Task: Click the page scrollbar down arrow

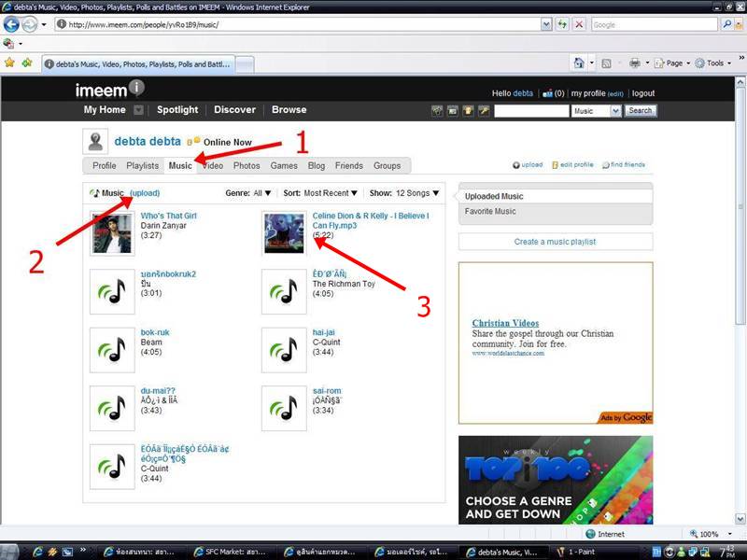Action: (x=740, y=518)
